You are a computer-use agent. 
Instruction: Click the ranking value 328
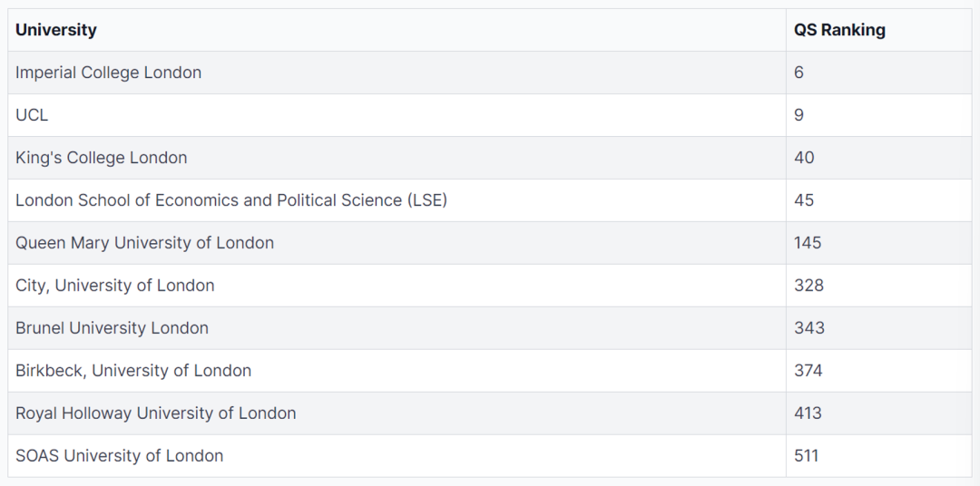point(809,285)
